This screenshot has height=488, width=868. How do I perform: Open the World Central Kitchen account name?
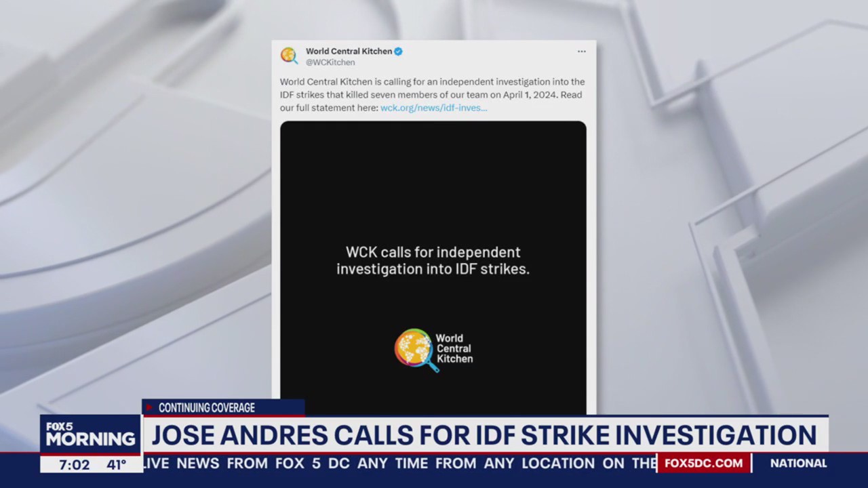[x=349, y=52]
